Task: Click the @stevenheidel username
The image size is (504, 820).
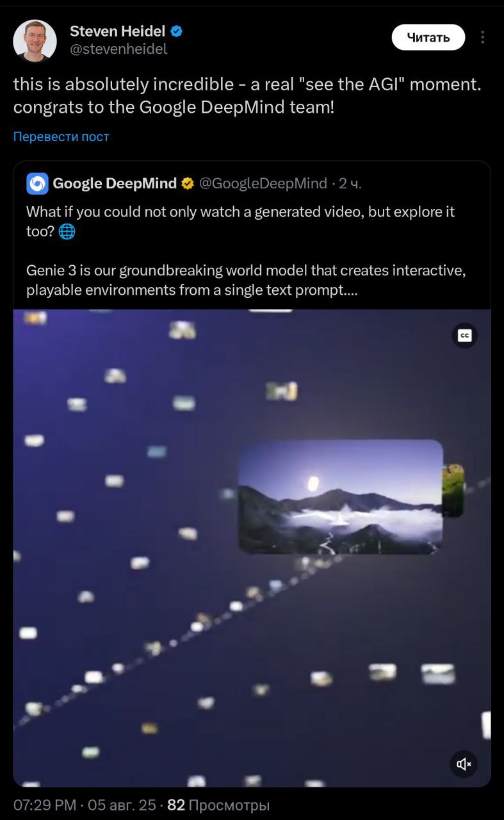Action: click(x=118, y=49)
